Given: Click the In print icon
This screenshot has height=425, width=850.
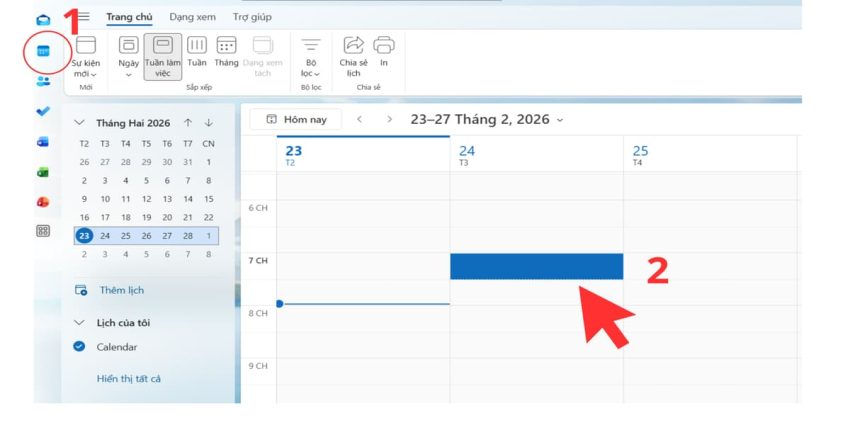Looking at the screenshot, I should pyautogui.click(x=384, y=52).
